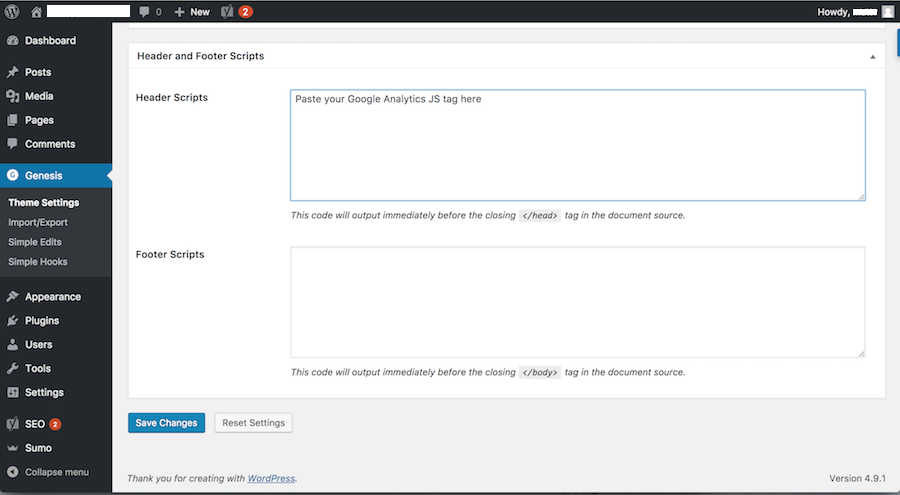Follow the WordPress footer link
The height and width of the screenshot is (495, 900).
pos(271,478)
